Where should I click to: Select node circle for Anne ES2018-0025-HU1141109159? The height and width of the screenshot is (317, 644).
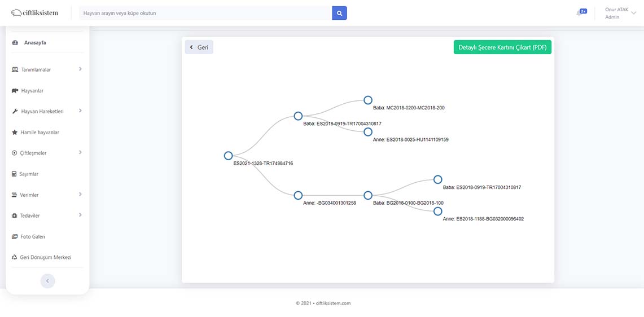point(368,132)
